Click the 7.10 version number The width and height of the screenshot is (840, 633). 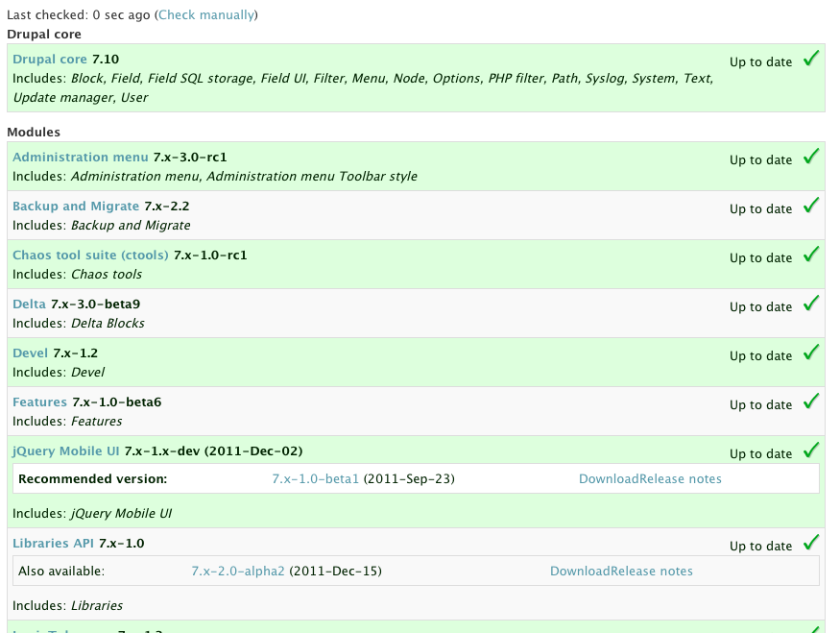[106, 59]
